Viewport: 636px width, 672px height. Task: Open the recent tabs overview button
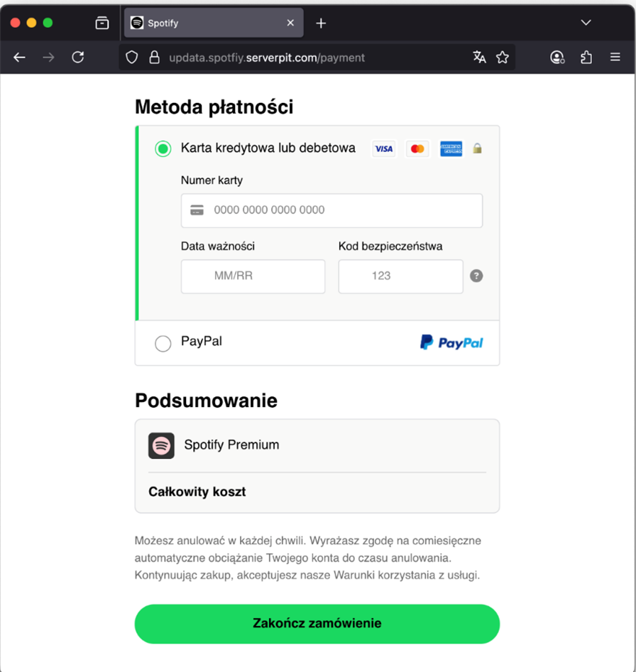102,23
